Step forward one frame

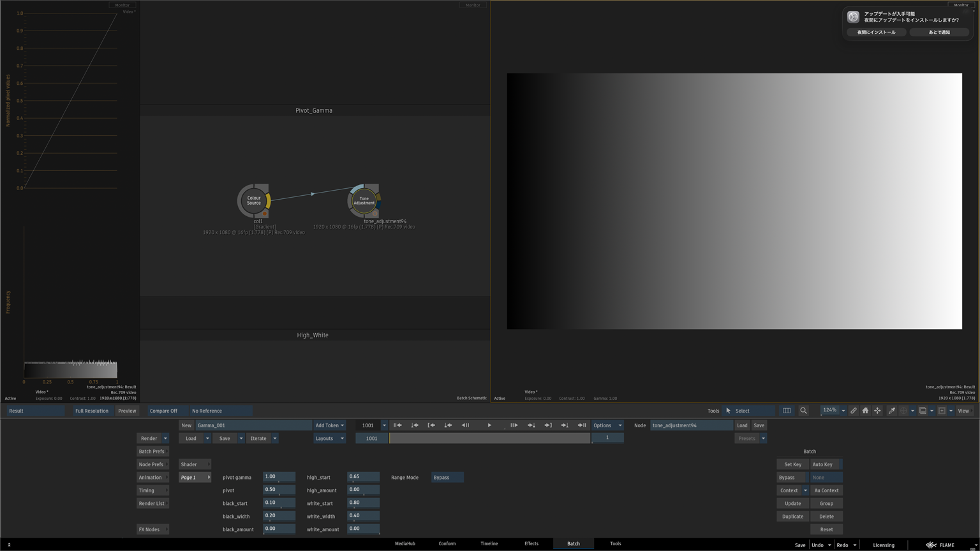(x=514, y=425)
